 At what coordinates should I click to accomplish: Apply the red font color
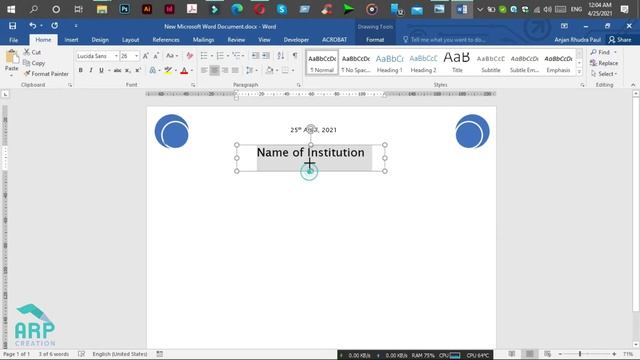click(x=184, y=70)
